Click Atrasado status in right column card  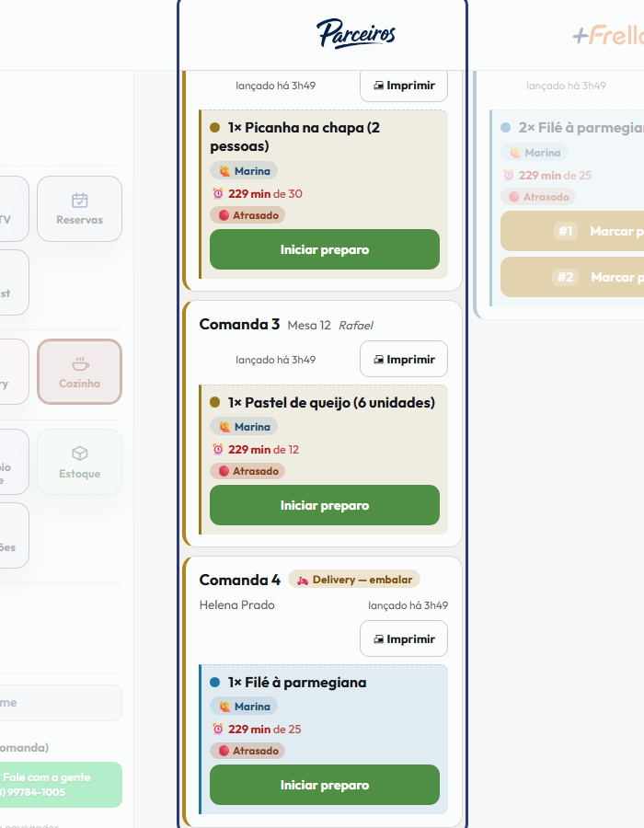pos(538,197)
